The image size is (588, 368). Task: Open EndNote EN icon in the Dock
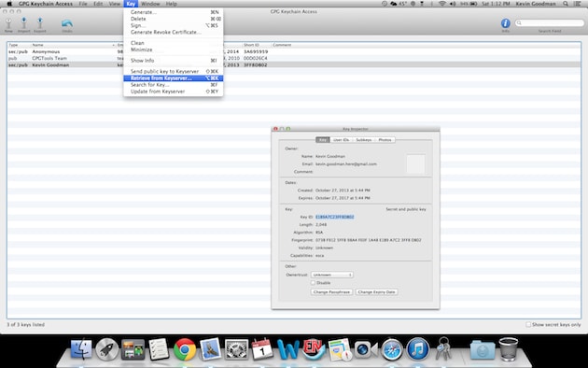(314, 349)
